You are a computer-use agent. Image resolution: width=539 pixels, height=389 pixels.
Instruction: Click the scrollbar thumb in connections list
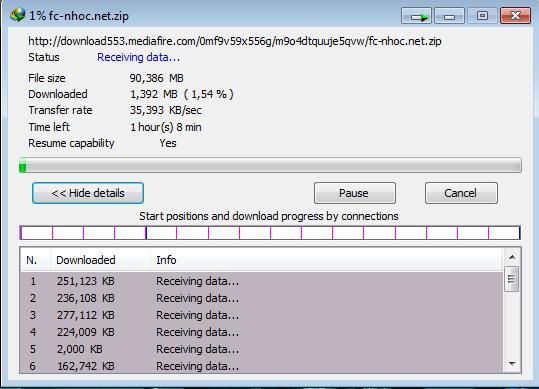[511, 279]
